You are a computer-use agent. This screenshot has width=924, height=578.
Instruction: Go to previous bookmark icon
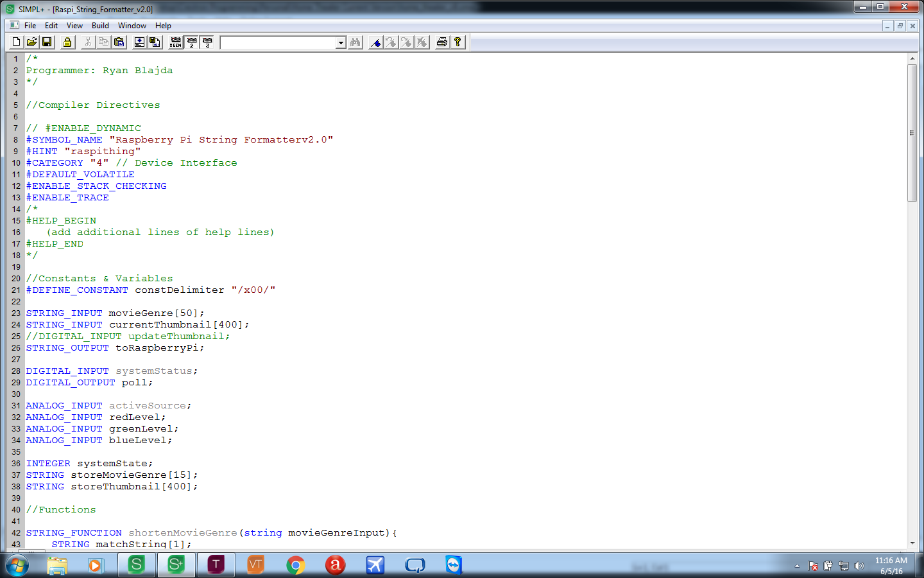pos(406,42)
